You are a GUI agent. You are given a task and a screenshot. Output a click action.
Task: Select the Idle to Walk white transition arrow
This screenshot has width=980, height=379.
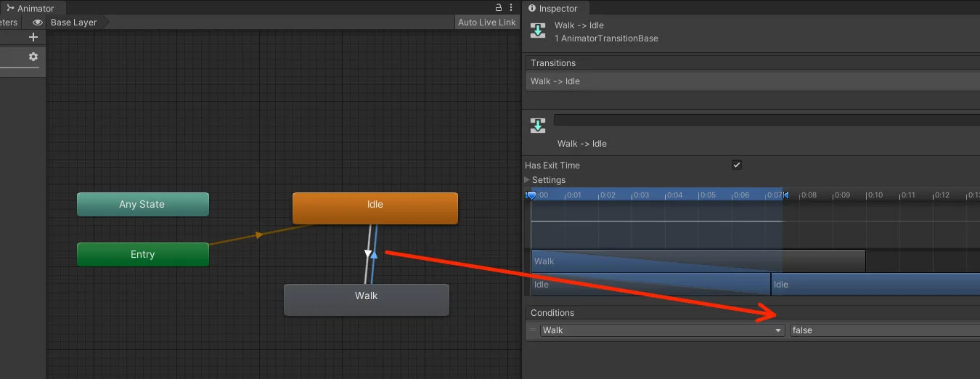coord(367,254)
